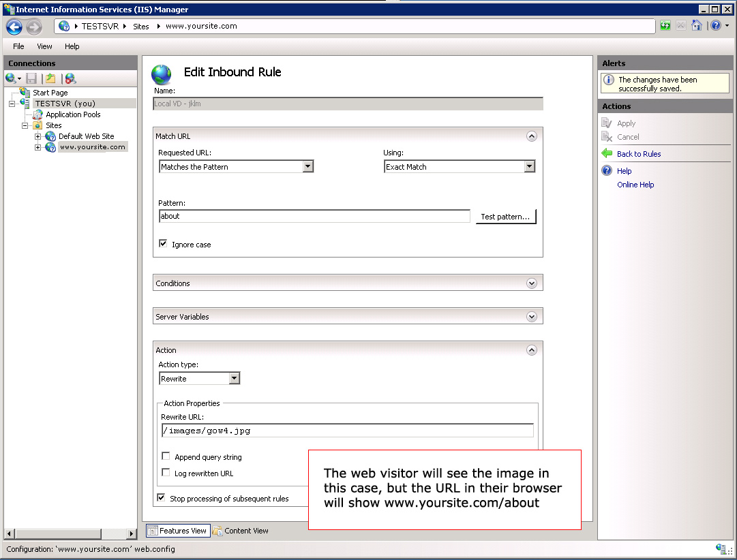The image size is (737, 560).
Task: Click the Application Pools icon in tree
Action: [x=38, y=114]
